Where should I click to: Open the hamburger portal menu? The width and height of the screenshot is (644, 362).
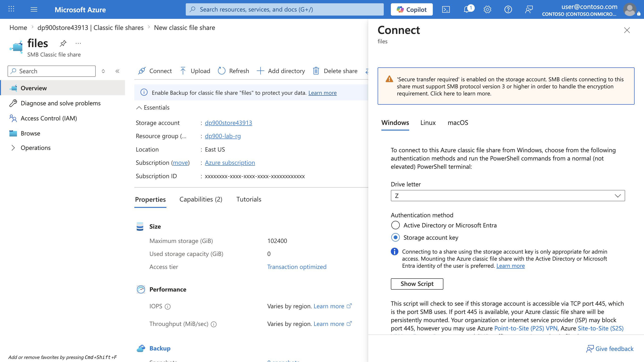[x=34, y=9]
